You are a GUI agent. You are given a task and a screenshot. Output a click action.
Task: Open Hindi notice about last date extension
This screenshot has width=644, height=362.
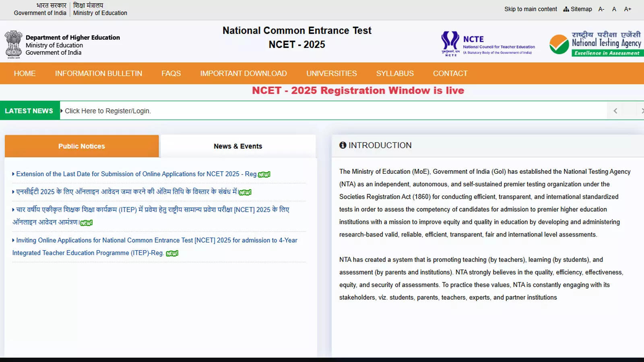click(127, 192)
